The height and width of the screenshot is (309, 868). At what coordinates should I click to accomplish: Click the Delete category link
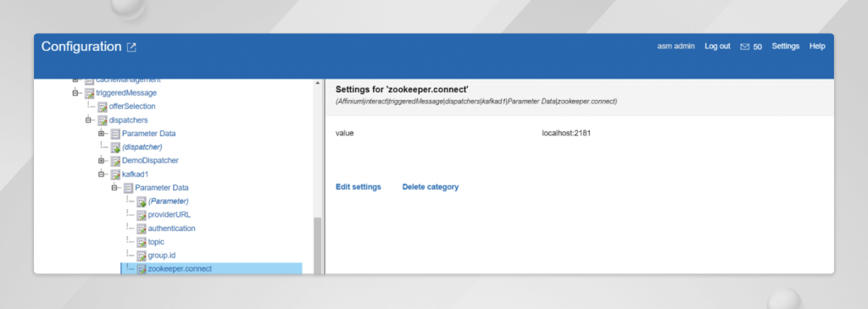pyautogui.click(x=430, y=187)
